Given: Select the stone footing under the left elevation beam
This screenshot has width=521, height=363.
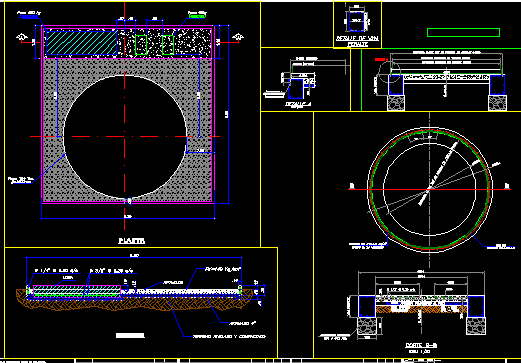Looking at the screenshot, I should [396, 103].
